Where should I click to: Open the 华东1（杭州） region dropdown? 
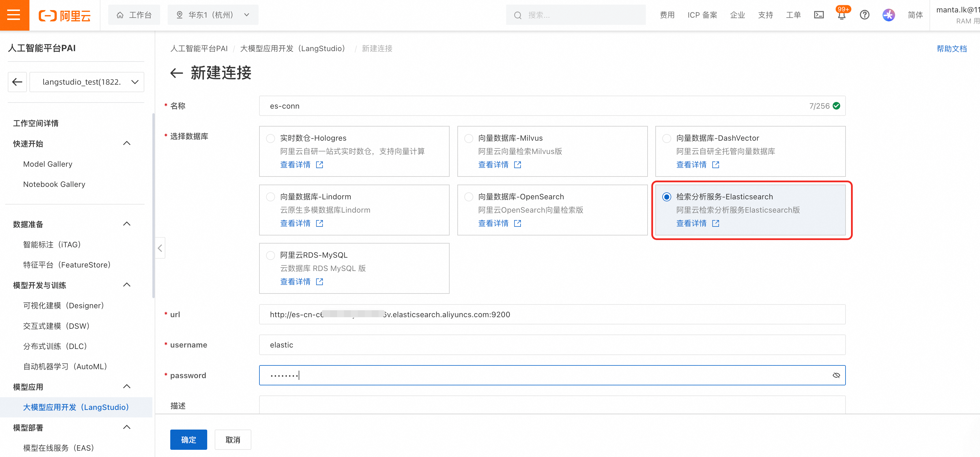click(x=213, y=15)
